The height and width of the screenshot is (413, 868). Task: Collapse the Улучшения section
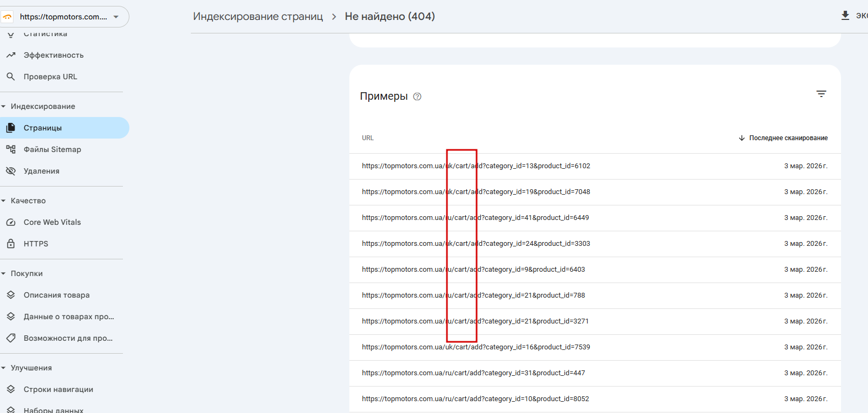pyautogui.click(x=4, y=368)
